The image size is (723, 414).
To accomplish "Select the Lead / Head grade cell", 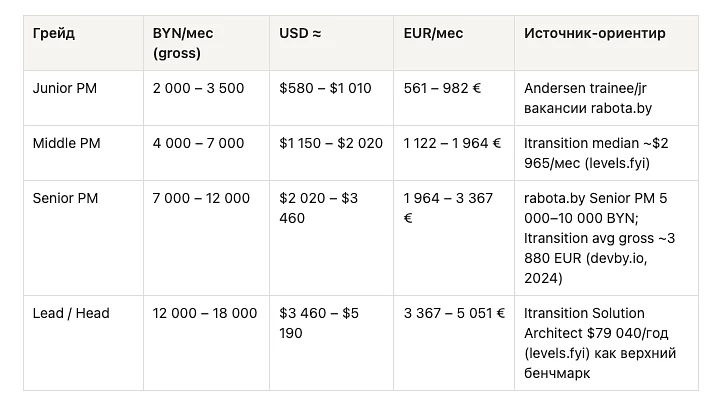I will pyautogui.click(x=71, y=313).
